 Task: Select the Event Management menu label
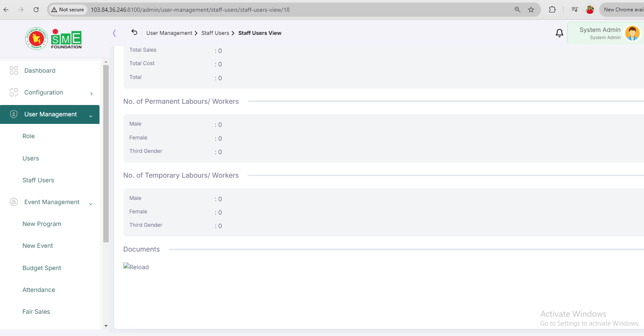tap(52, 202)
